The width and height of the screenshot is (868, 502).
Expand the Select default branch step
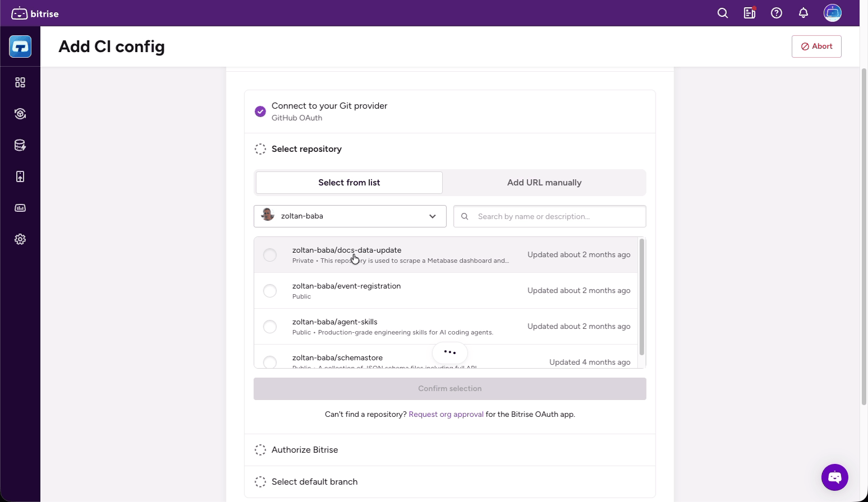point(450,482)
